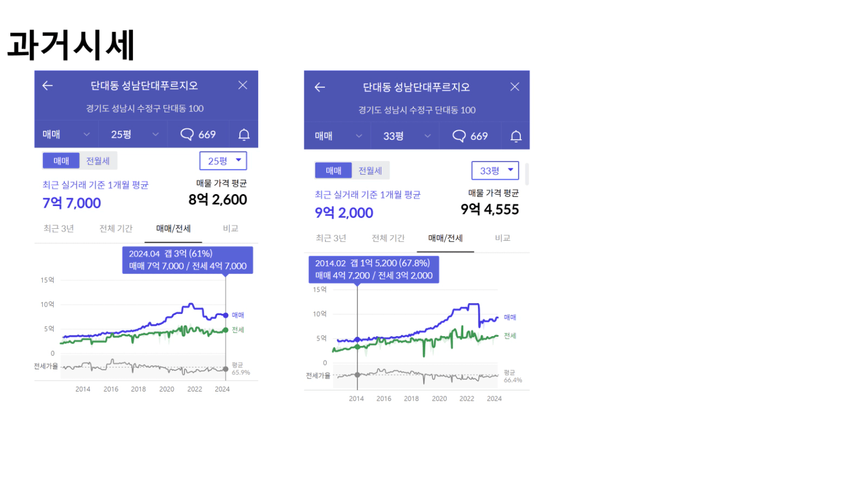Open 최근 실거래 기준 1개월 평균 link left
This screenshot has width=868, height=488.
point(95,185)
